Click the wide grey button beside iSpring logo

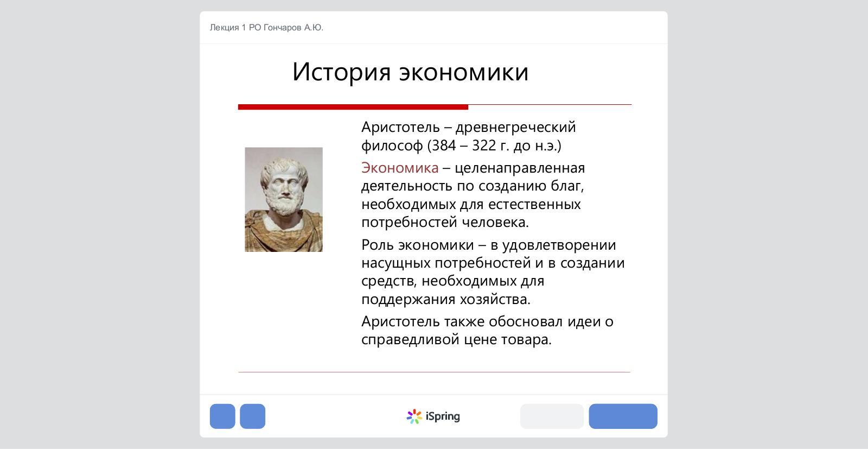pyautogui.click(x=552, y=416)
